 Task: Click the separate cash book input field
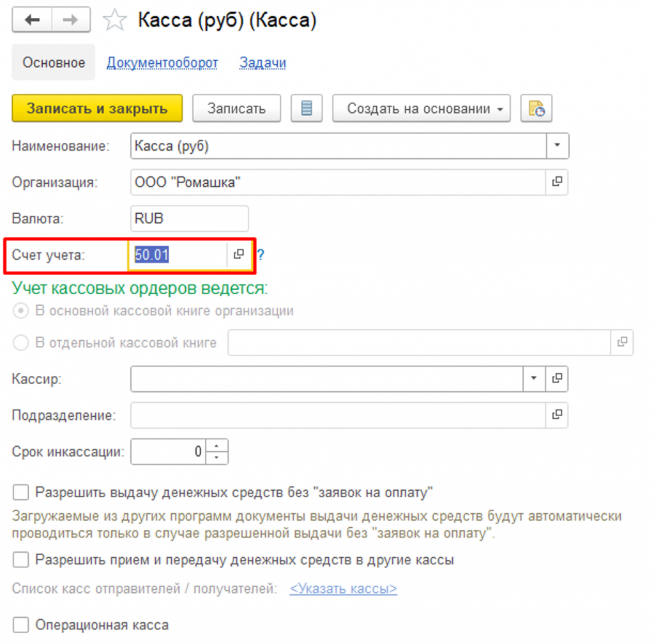point(419,342)
